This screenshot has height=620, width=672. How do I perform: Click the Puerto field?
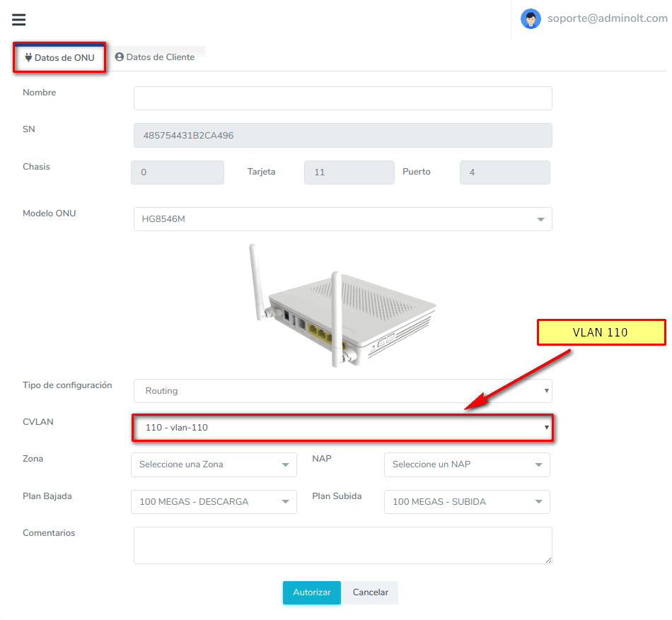click(x=504, y=172)
